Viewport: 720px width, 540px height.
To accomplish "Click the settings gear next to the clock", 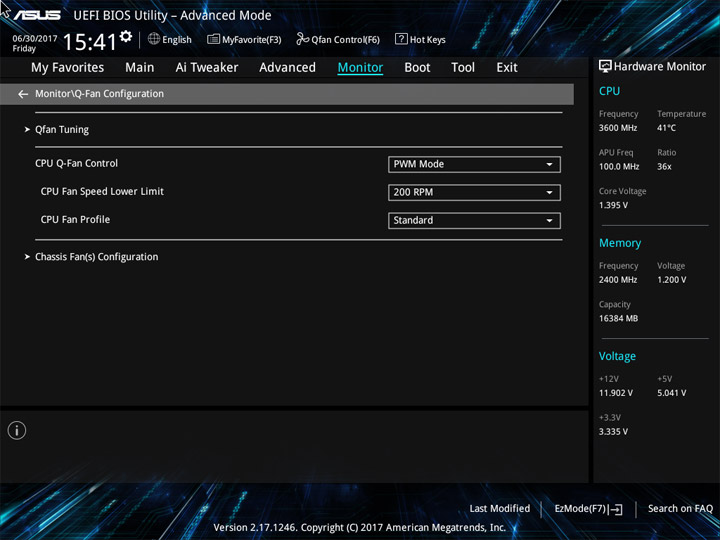I will [x=126, y=36].
